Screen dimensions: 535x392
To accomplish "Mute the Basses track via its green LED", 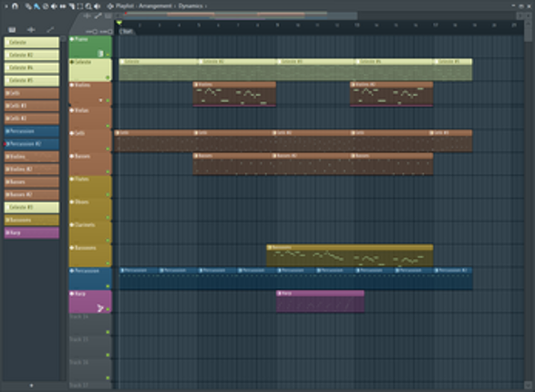I will pyautogui.click(x=108, y=172).
